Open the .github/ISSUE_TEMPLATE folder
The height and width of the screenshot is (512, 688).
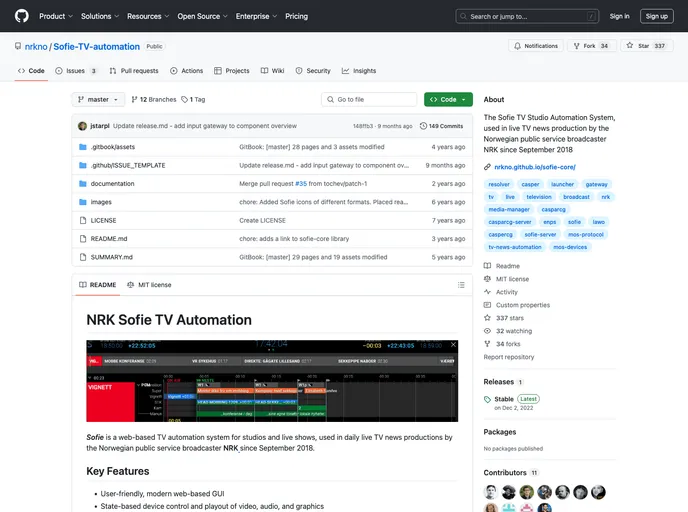[128, 165]
